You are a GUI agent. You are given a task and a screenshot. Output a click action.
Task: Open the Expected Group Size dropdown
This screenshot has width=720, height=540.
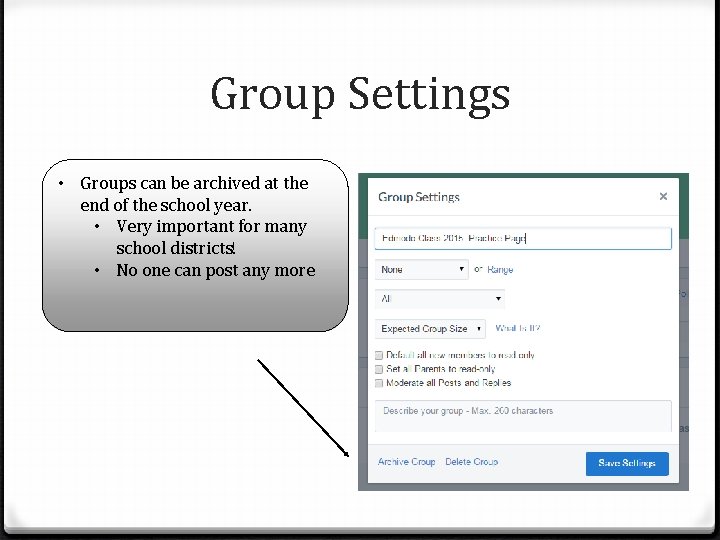pyautogui.click(x=430, y=329)
